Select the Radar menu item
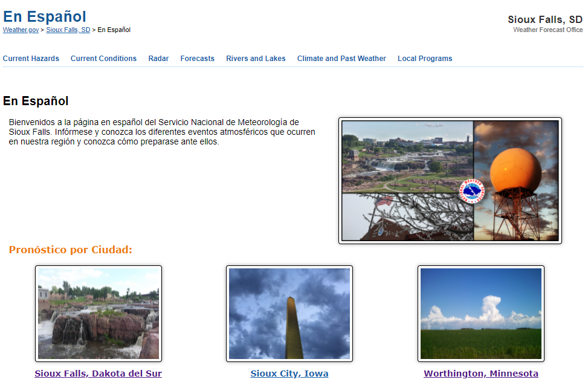This screenshot has height=385, width=588. pos(158,59)
